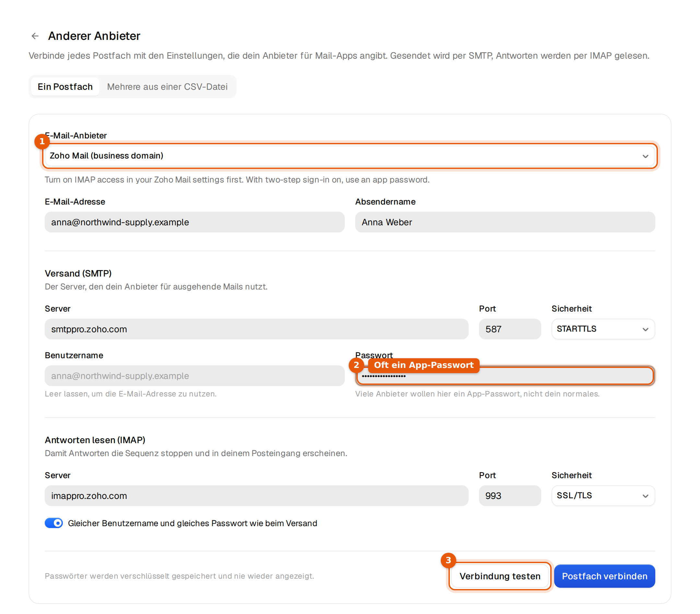Click the E-Mail-Adresse field
This screenshot has height=614, width=700.
[194, 222]
